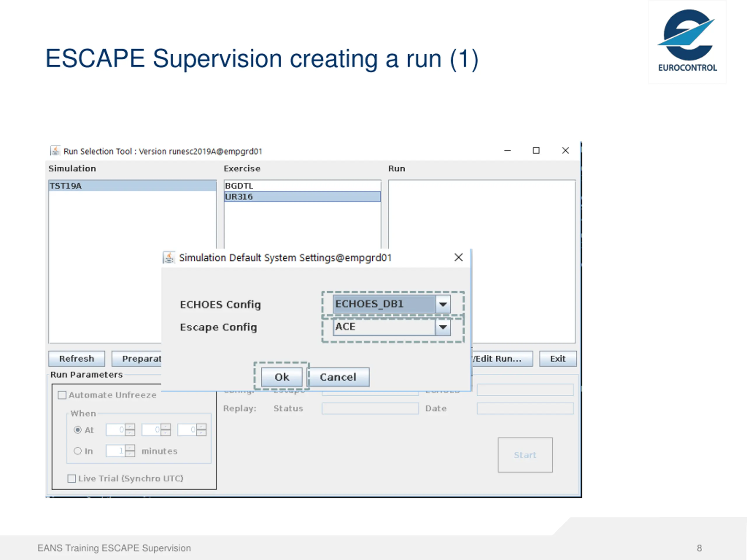The image size is (747, 560).
Task: Click the ECHOES_DB1 combo box value
Action: pos(384,304)
